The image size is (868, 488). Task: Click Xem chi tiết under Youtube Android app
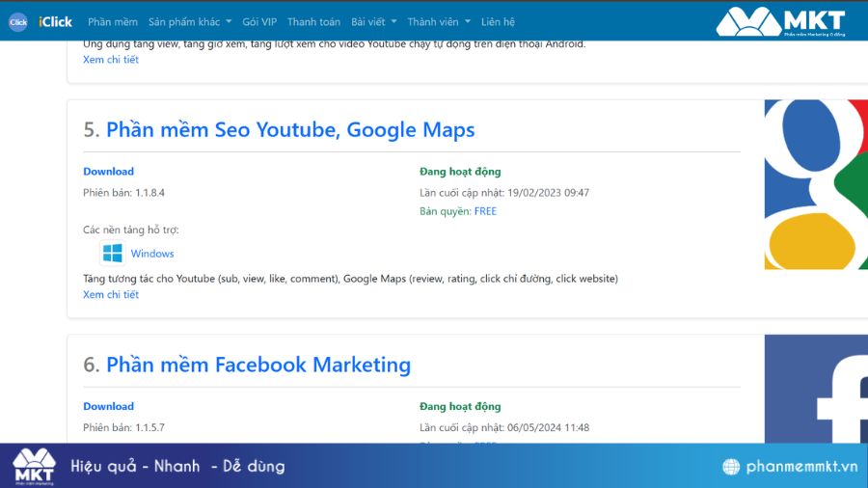pyautogui.click(x=111, y=59)
